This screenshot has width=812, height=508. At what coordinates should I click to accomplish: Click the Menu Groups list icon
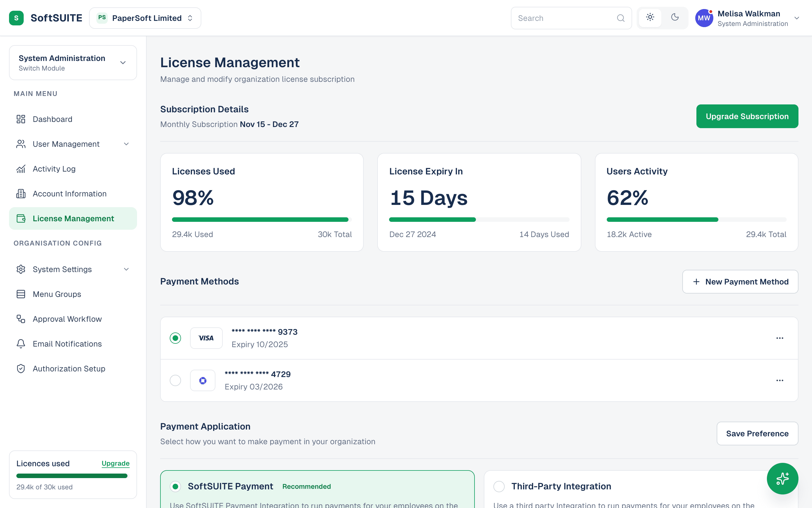(x=21, y=294)
